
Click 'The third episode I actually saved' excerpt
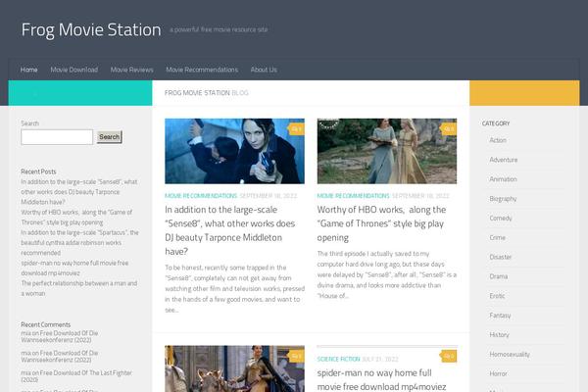coord(387,275)
